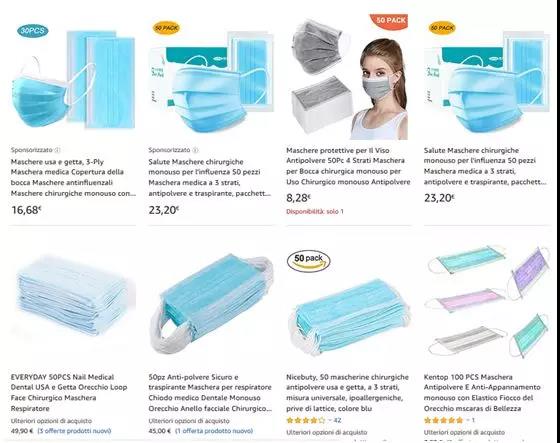
Task: Open 'EVERYDAY 50PCS Nail Medical' product title
Action: point(69,393)
